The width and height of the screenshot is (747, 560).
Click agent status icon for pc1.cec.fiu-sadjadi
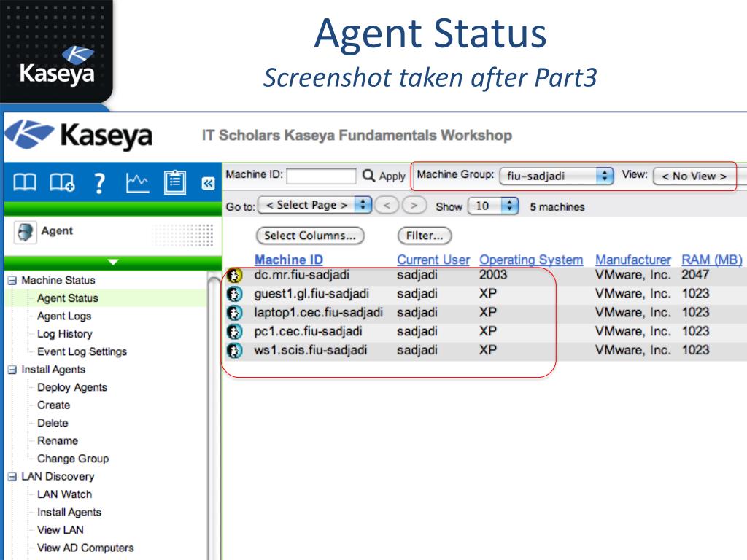[x=234, y=332]
